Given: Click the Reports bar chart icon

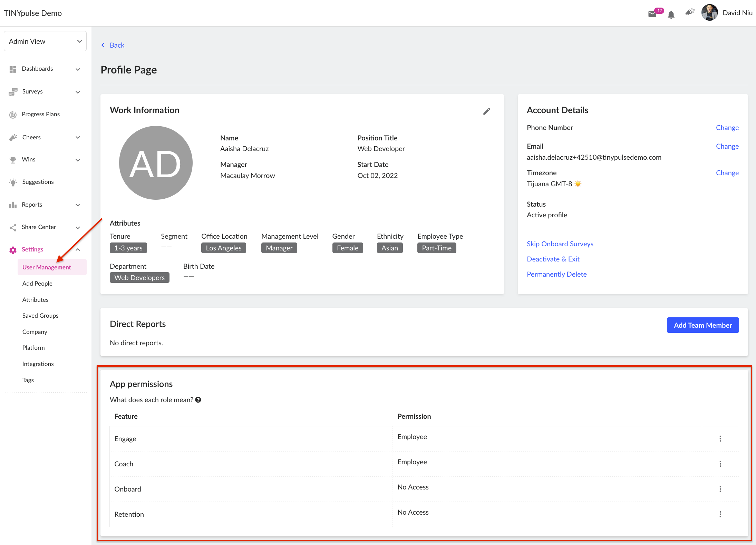Looking at the screenshot, I should pyautogui.click(x=13, y=205).
